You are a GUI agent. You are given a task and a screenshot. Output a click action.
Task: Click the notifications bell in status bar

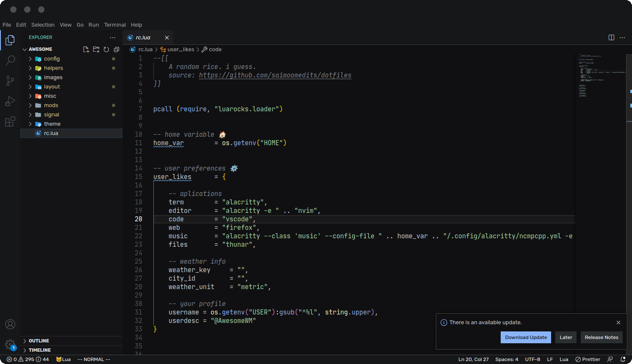click(x=623, y=359)
